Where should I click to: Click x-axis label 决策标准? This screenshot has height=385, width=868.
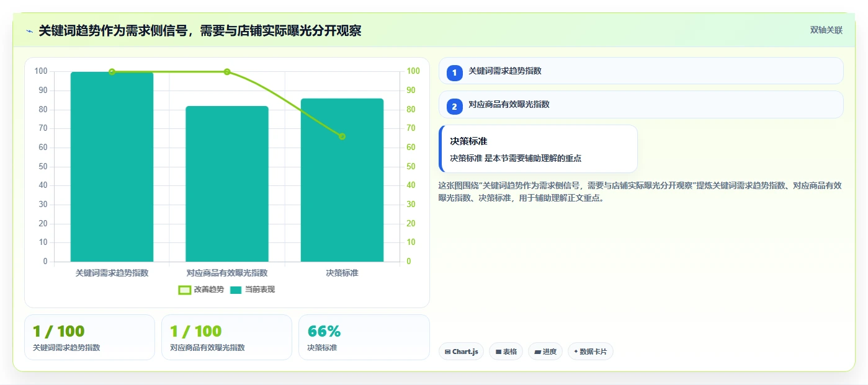(342, 273)
